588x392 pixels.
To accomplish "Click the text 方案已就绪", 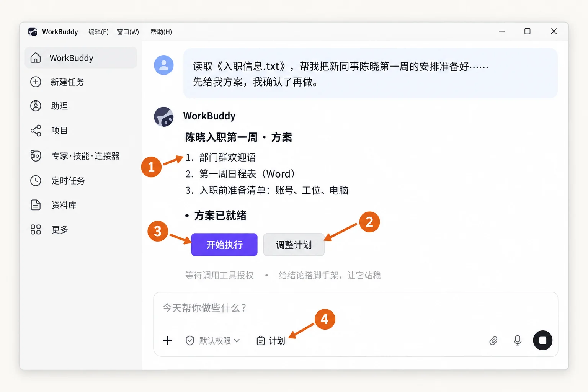I will click(x=220, y=216).
